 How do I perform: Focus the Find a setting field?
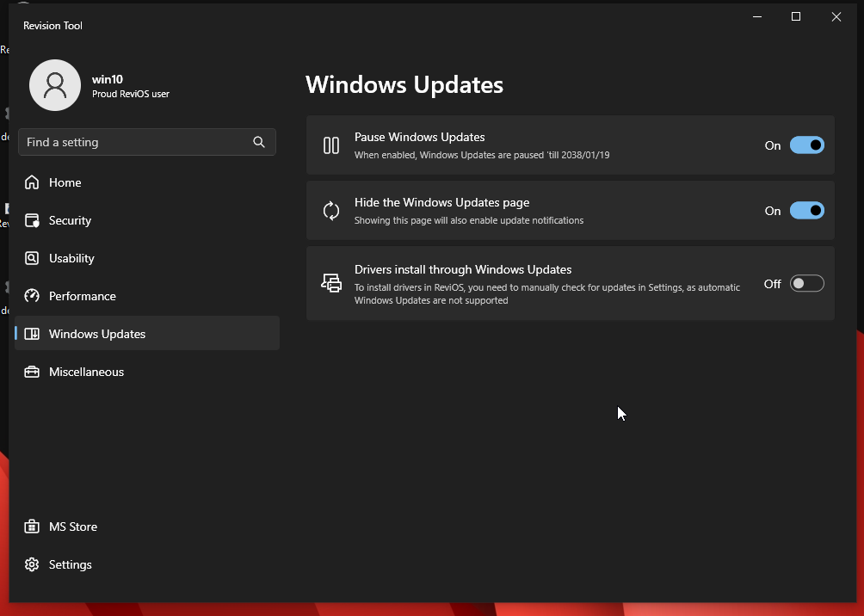pos(133,142)
